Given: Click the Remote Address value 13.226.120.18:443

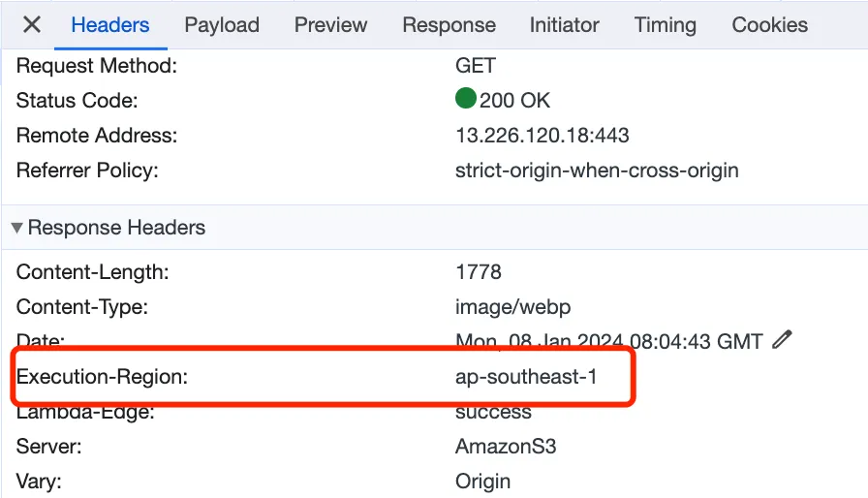Looking at the screenshot, I should click(x=542, y=136).
